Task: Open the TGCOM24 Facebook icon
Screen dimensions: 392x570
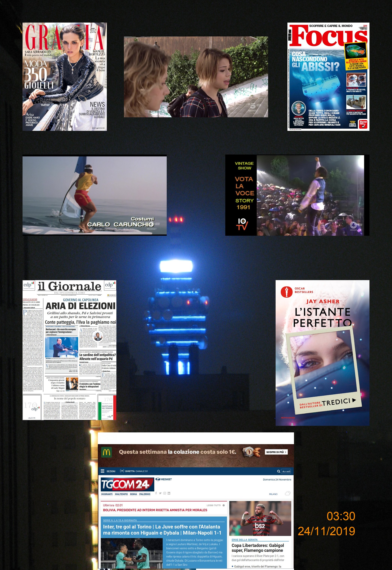Action: (156, 493)
